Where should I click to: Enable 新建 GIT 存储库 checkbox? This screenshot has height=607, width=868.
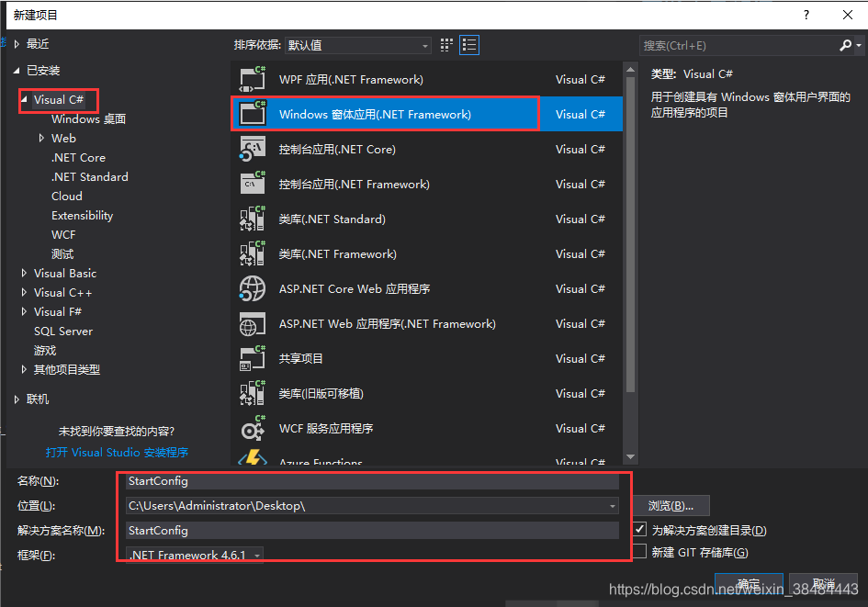point(640,551)
